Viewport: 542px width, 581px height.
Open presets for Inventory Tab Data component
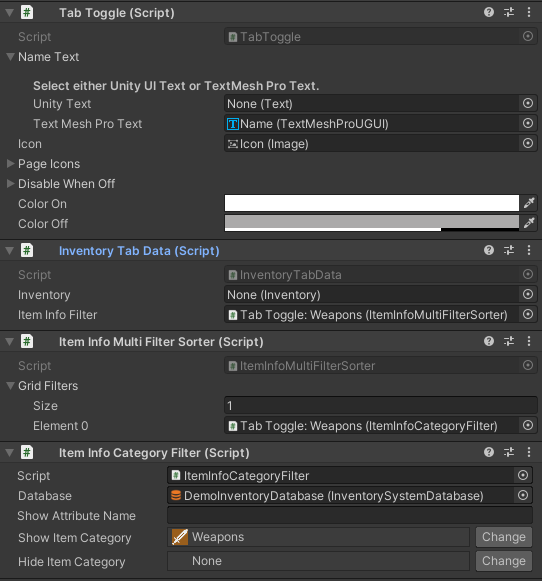(509, 250)
